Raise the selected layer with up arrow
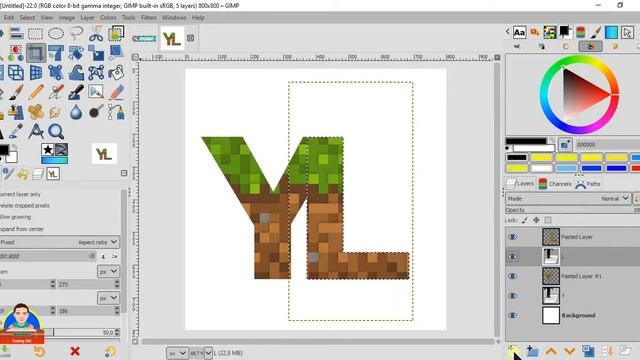640x360 pixels. [x=551, y=351]
